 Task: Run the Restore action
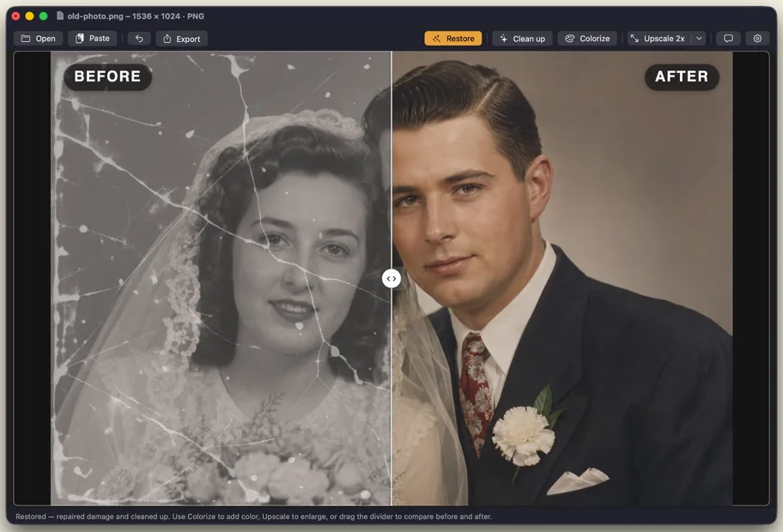(x=453, y=39)
